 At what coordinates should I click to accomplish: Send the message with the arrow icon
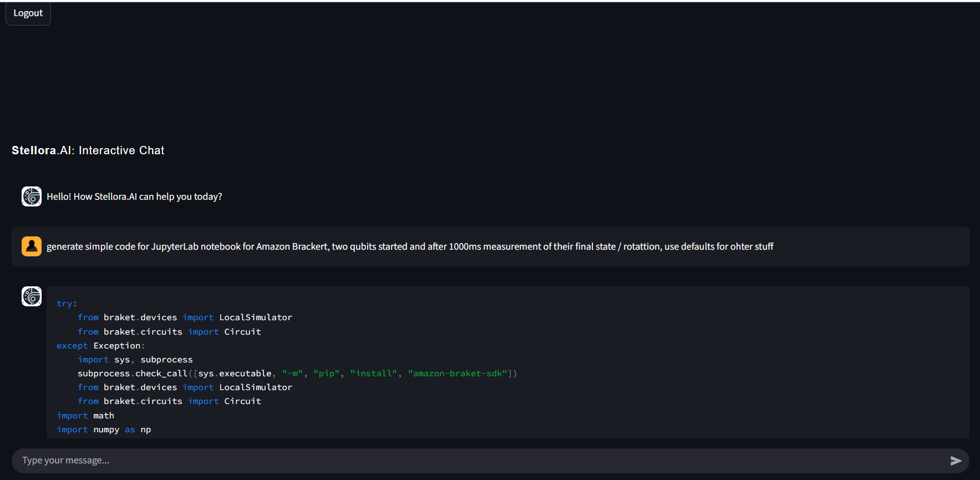[956, 461]
